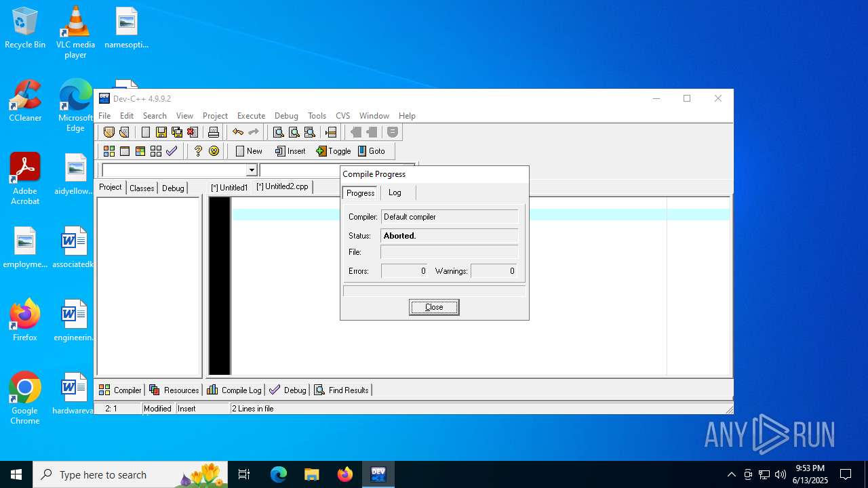Click Dev-C++ icon in the taskbar
The height and width of the screenshot is (488, 868).
tap(378, 474)
